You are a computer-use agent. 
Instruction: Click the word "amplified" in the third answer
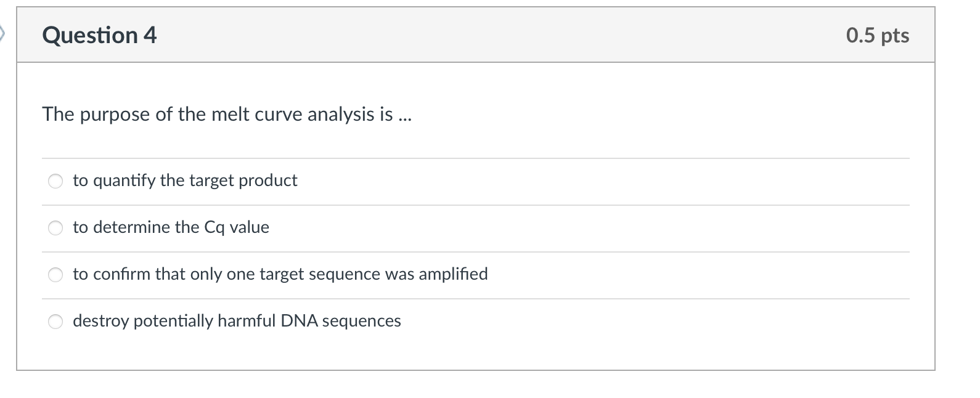(453, 274)
